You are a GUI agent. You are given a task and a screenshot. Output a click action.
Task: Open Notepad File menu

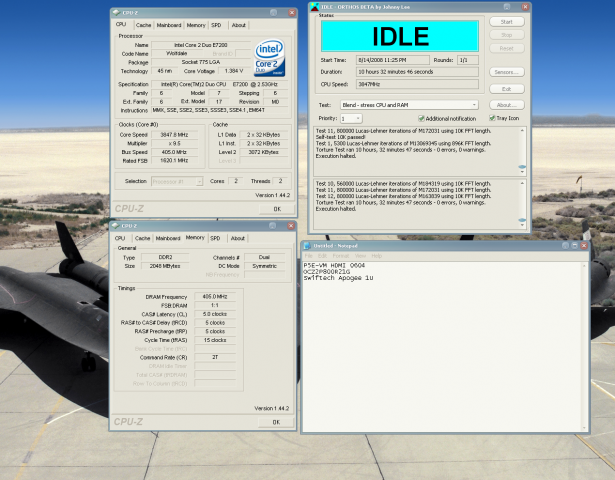point(309,256)
